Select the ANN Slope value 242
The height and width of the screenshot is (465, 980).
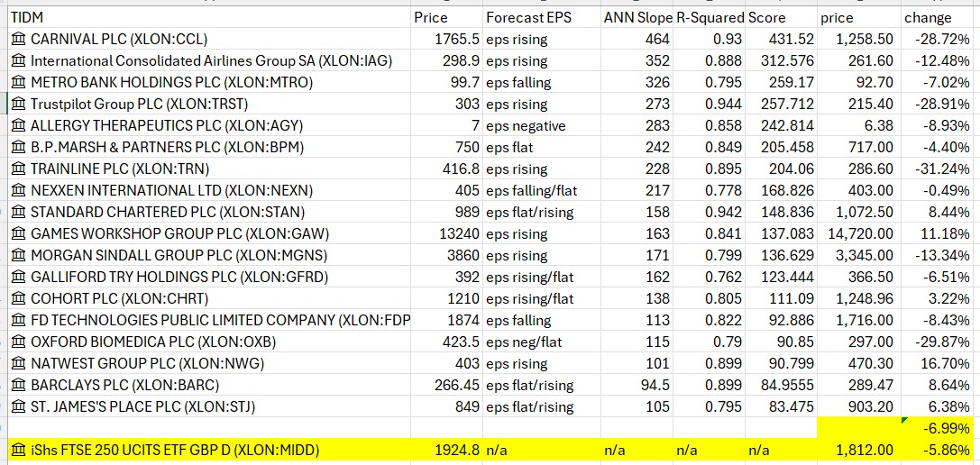click(x=637, y=148)
